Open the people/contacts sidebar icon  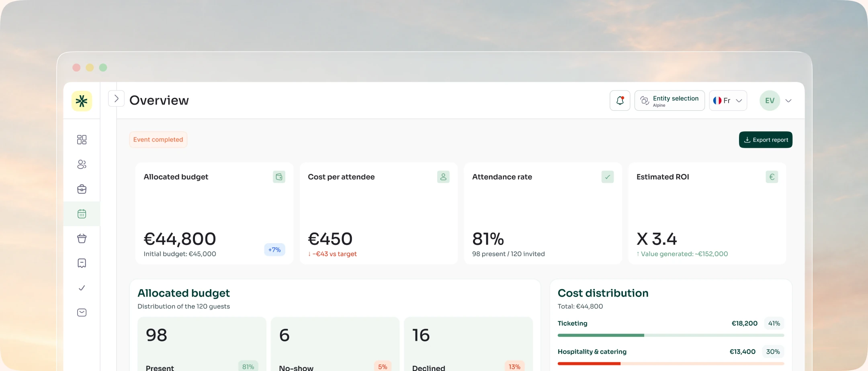click(x=82, y=164)
